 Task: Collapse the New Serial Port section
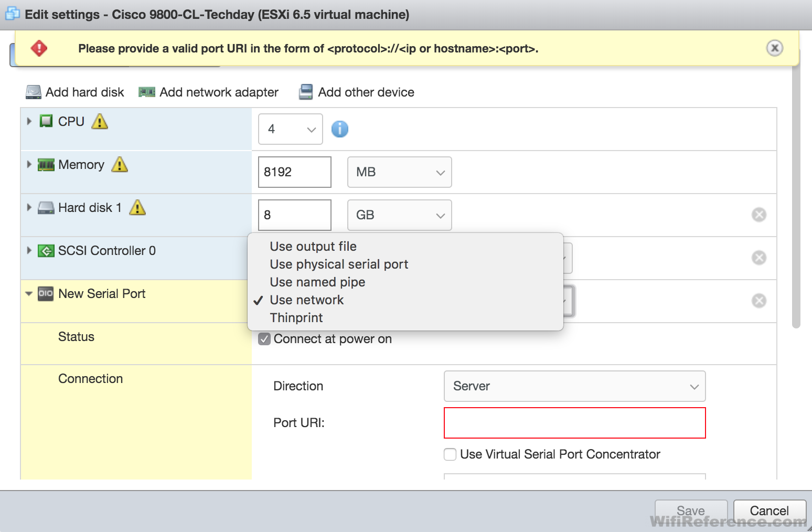(28, 294)
